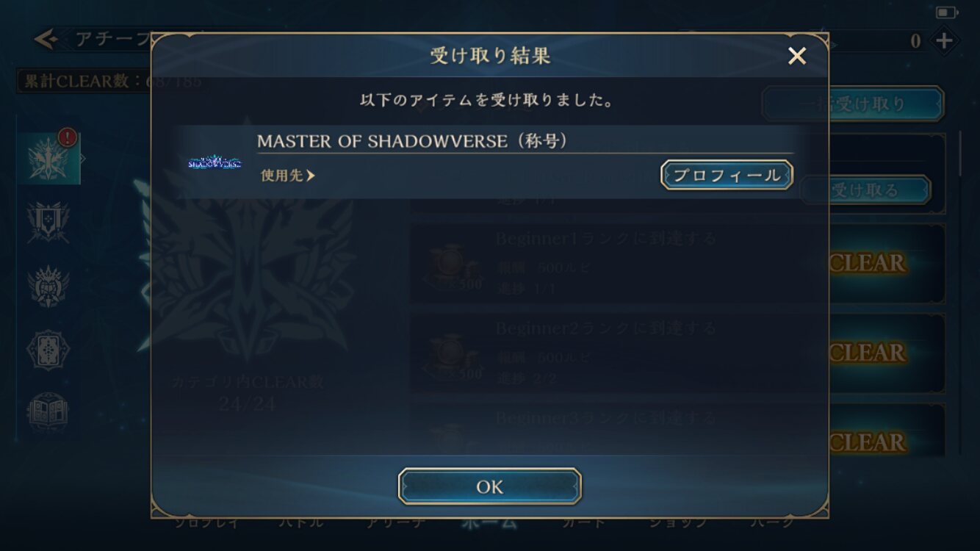
Task: Click the battery indicator in status bar
Action: pos(947,12)
